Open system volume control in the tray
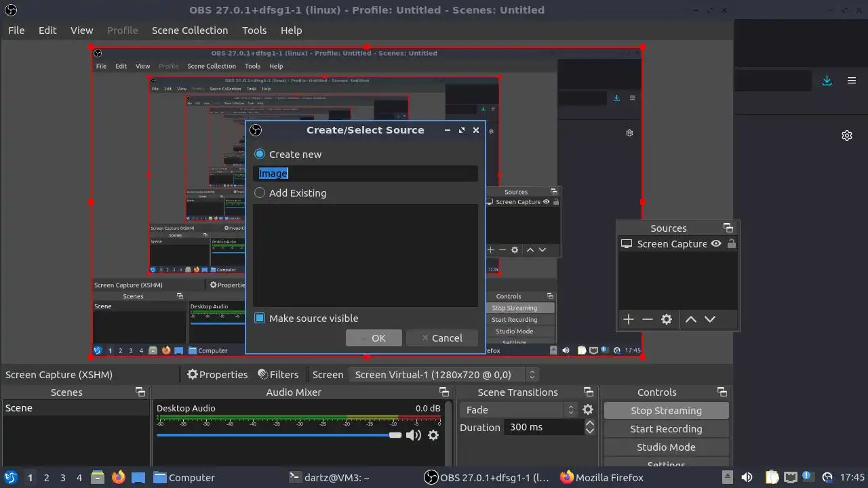 [x=747, y=477]
